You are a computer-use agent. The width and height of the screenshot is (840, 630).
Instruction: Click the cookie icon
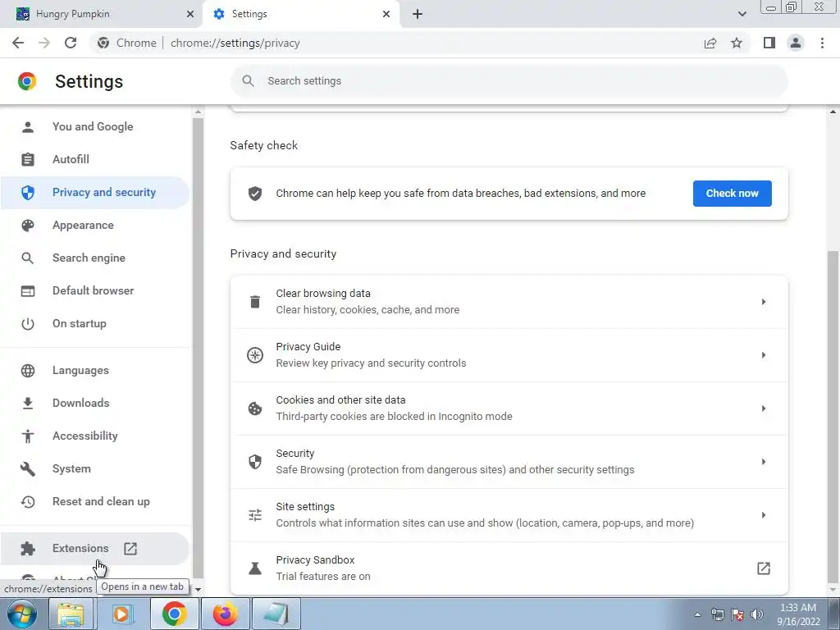pyautogui.click(x=255, y=409)
